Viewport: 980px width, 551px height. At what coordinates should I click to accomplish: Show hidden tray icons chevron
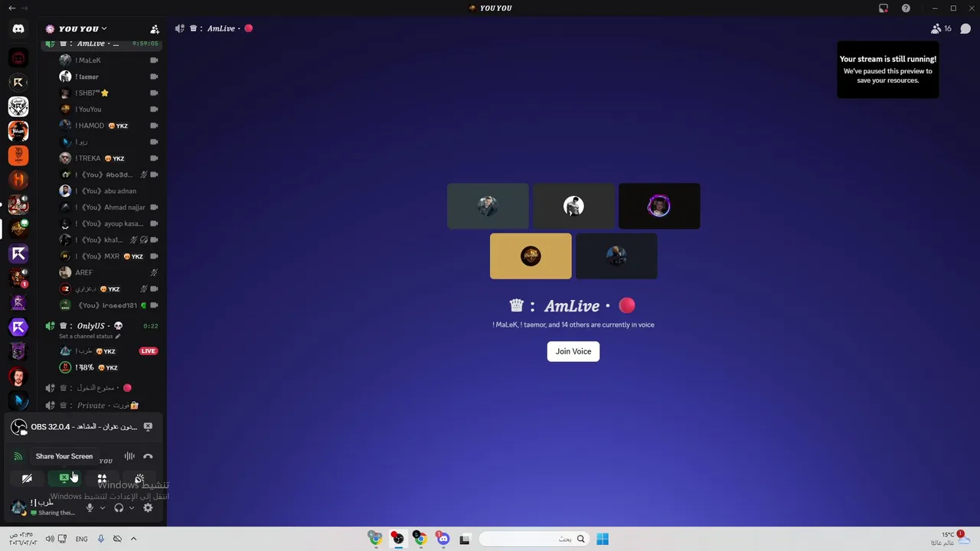[x=133, y=539]
